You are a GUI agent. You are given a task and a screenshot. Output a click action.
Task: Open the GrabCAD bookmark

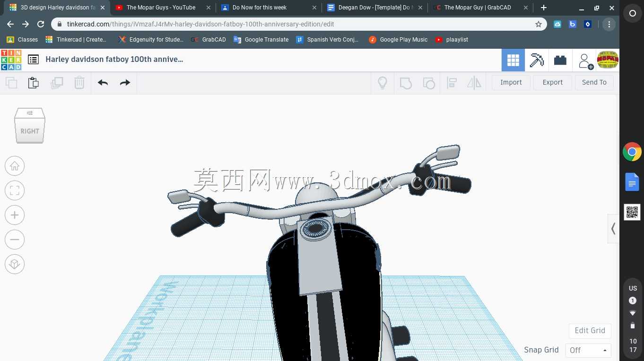[x=209, y=40]
